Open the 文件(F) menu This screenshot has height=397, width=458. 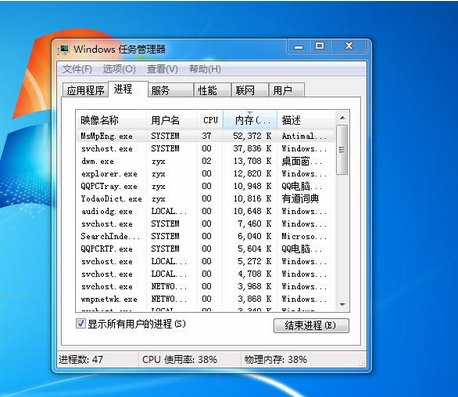pyautogui.click(x=77, y=69)
